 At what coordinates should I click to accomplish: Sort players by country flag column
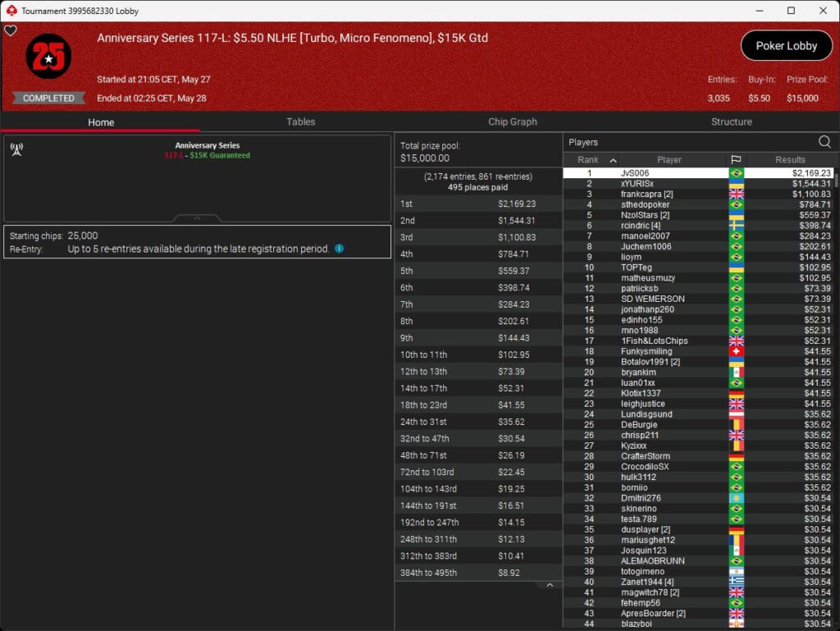[x=736, y=160]
